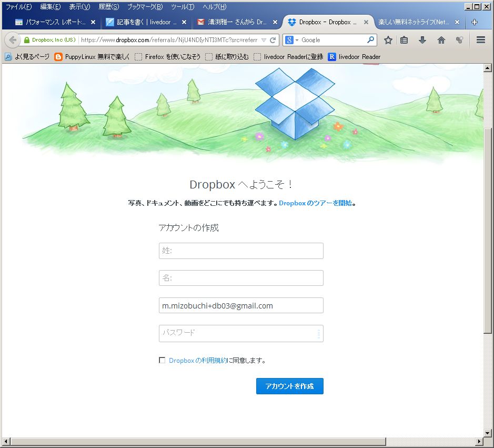Screen dimensions: 494x448
Task: Open the 編集(E) menu
Action: pyautogui.click(x=51, y=7)
